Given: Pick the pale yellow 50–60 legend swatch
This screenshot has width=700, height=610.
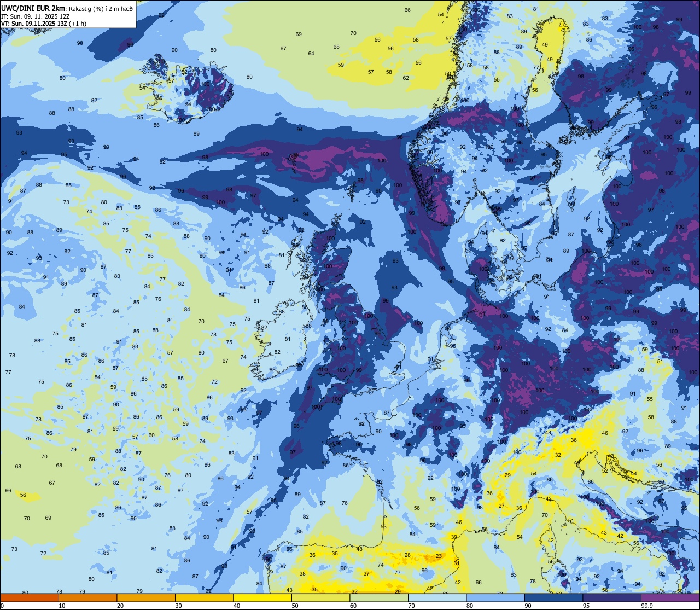Looking at the screenshot, I should point(320,597).
